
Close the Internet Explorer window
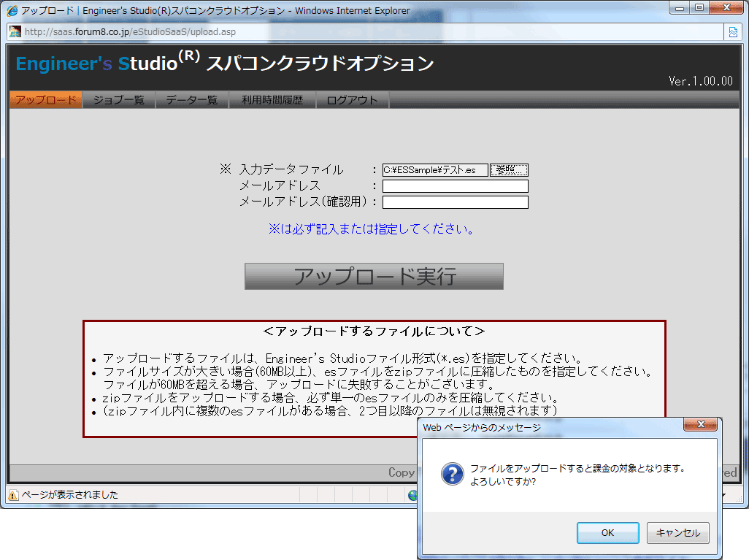(726, 8)
